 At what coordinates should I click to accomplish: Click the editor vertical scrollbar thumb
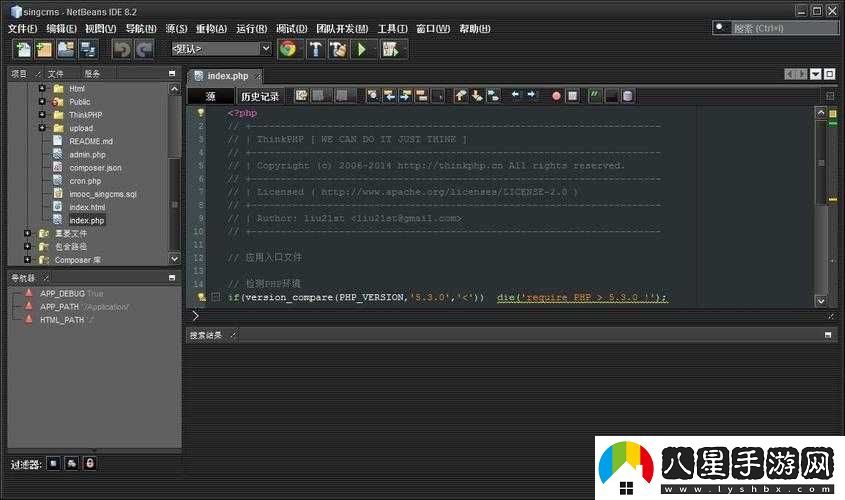(x=821, y=162)
